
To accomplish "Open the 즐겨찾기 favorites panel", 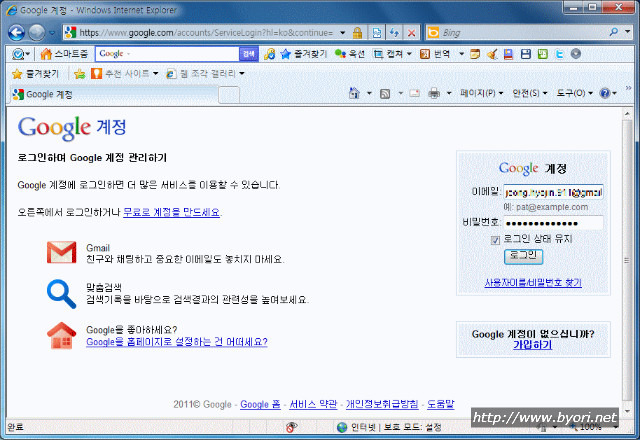I will pos(36,74).
